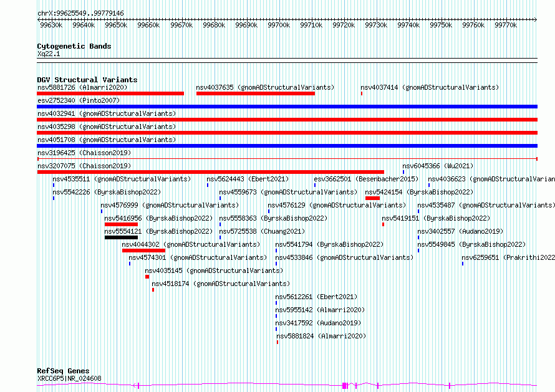The height and width of the screenshot is (392, 555).
Task: Select the blue bar under esv2752340
Action: pyautogui.click(x=287, y=107)
